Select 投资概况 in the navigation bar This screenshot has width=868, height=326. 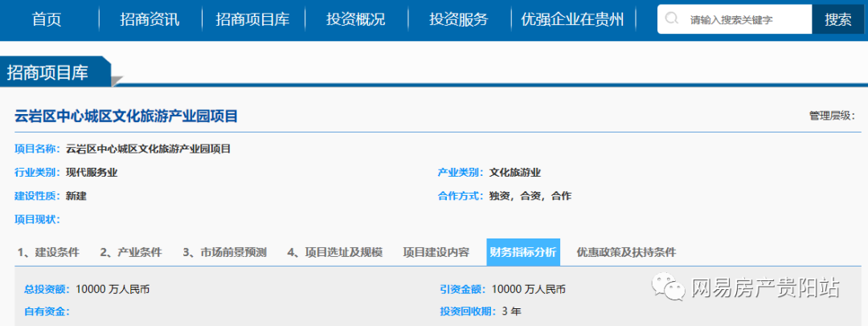355,20
